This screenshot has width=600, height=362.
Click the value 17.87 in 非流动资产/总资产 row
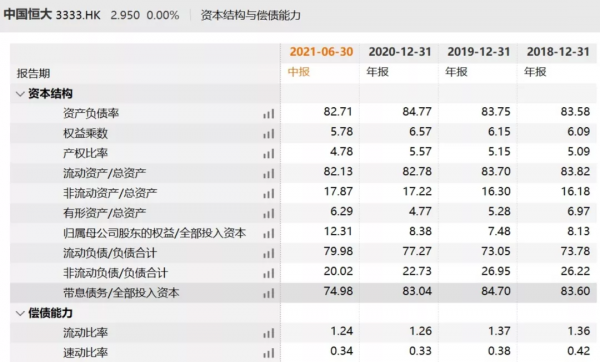[338, 191]
